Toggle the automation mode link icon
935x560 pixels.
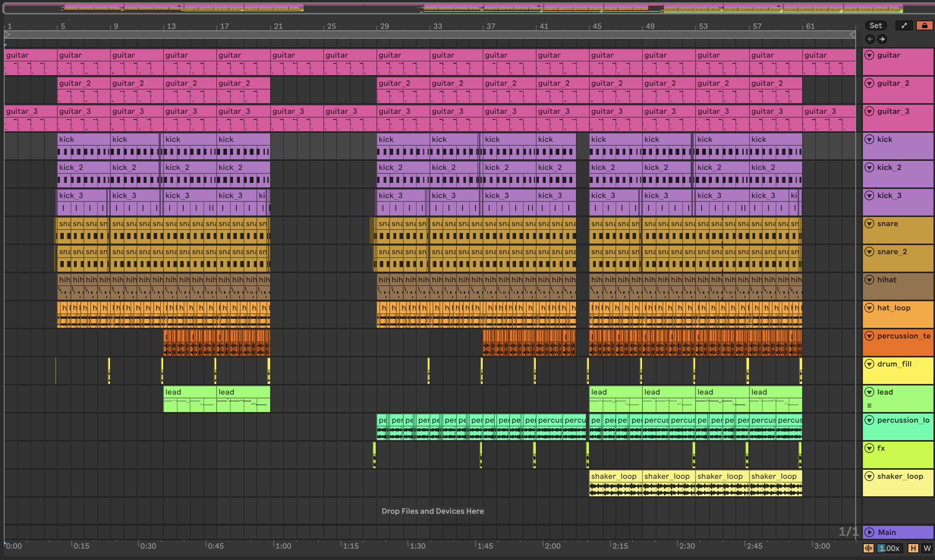(x=904, y=25)
